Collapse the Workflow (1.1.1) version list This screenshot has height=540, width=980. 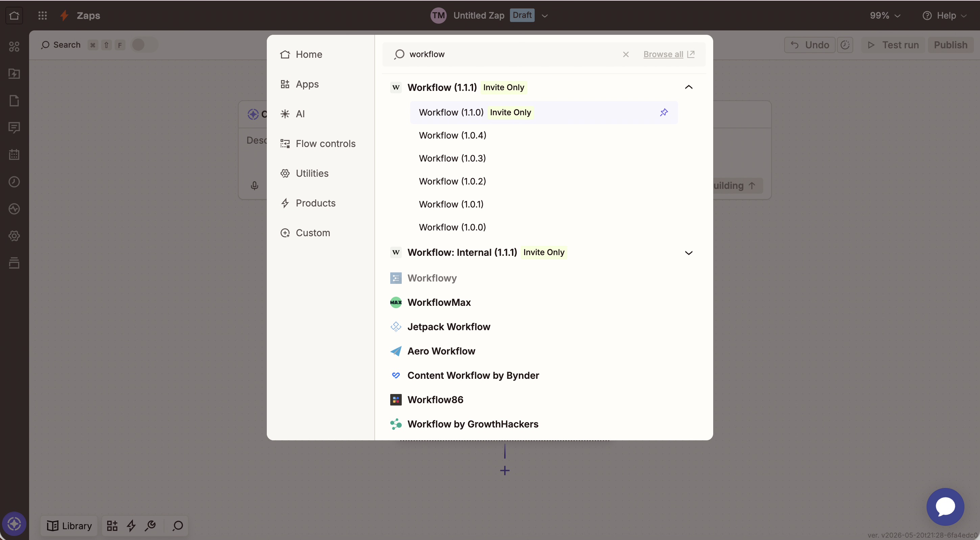(688, 87)
